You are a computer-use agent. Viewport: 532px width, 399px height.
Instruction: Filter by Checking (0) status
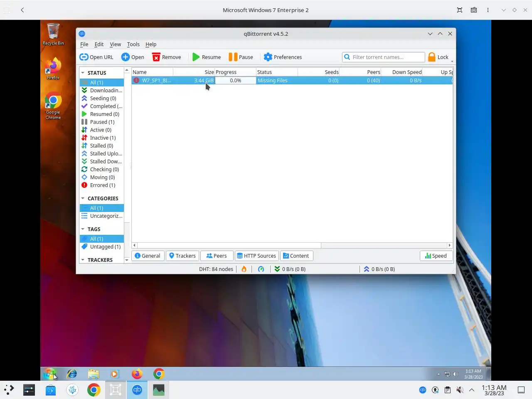click(x=102, y=169)
